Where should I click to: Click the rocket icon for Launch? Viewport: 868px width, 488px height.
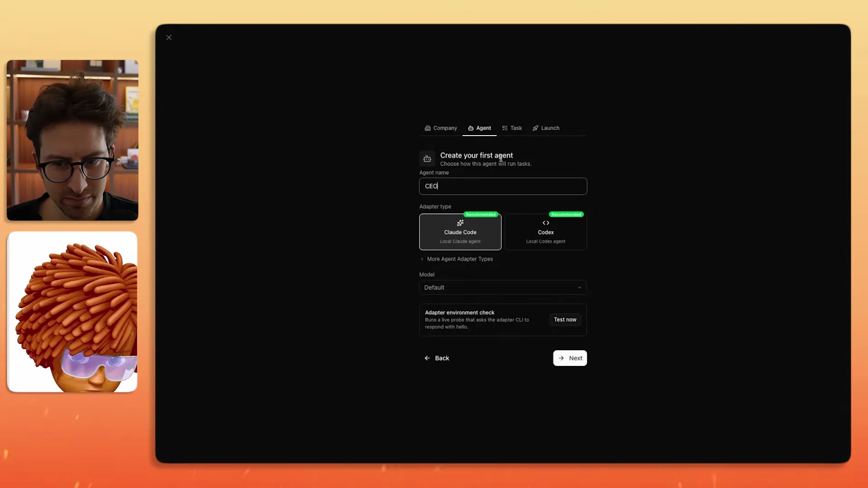[535, 128]
